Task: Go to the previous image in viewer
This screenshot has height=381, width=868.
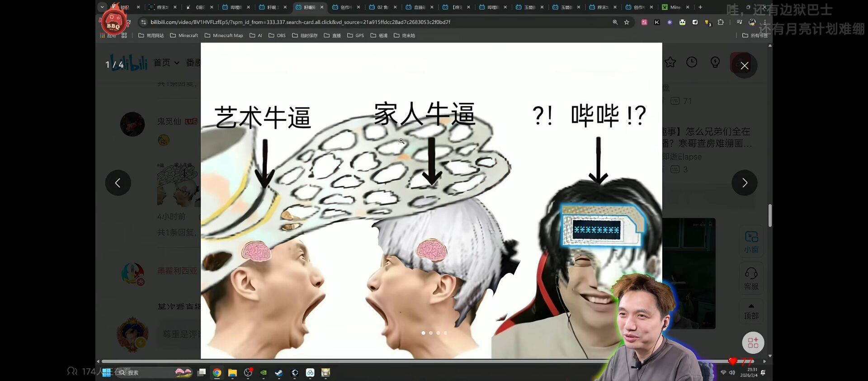Action: click(x=118, y=183)
